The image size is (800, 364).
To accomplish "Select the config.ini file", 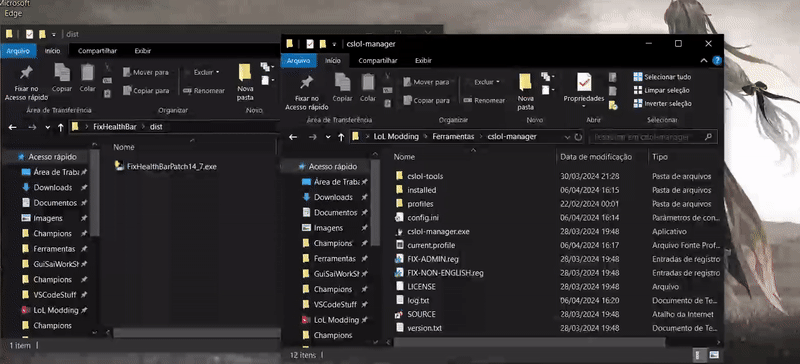I will tap(417, 217).
